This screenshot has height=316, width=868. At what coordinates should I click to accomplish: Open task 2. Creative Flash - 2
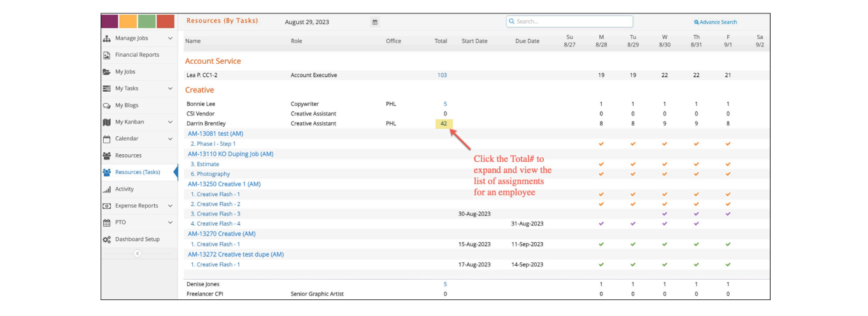tap(216, 204)
